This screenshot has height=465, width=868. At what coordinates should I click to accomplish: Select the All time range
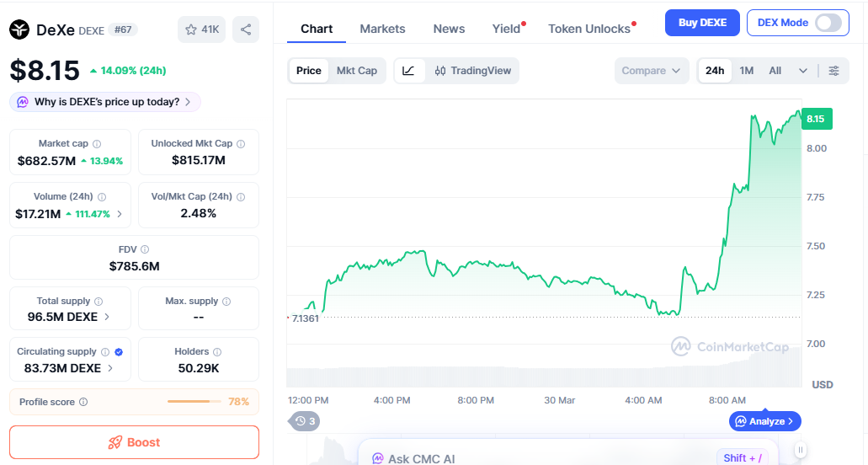tap(775, 71)
